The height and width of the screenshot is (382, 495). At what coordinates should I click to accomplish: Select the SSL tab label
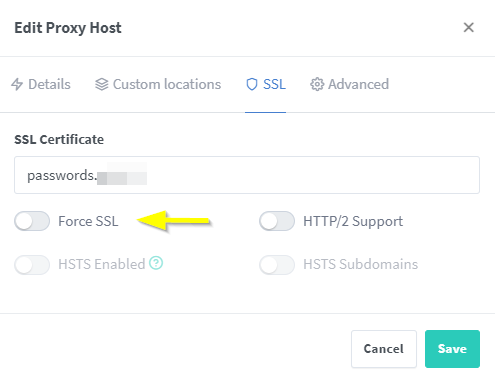pos(274,84)
